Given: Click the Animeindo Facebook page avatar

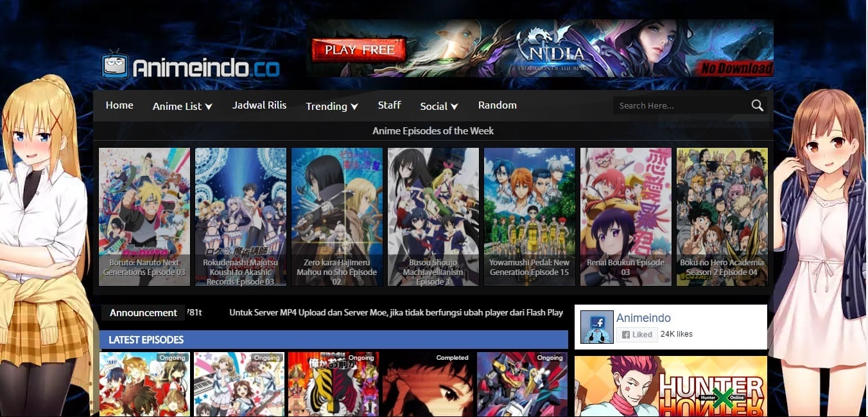Looking at the screenshot, I should (x=597, y=326).
